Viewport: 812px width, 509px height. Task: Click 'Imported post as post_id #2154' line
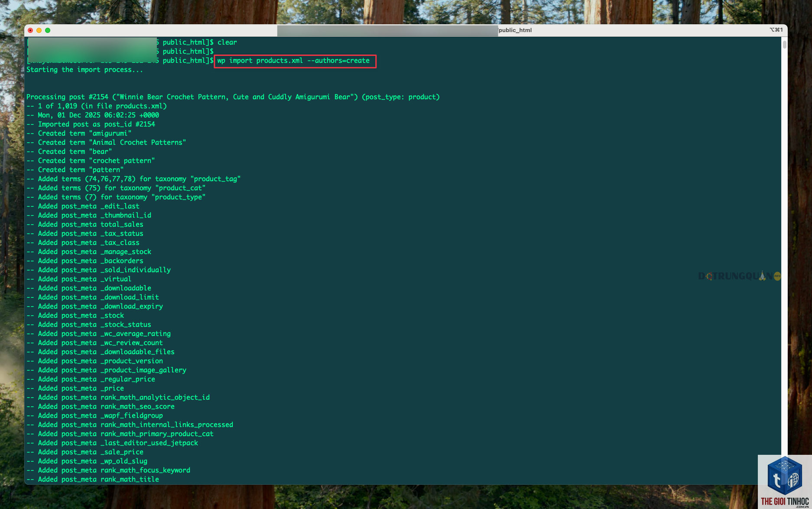91,124
